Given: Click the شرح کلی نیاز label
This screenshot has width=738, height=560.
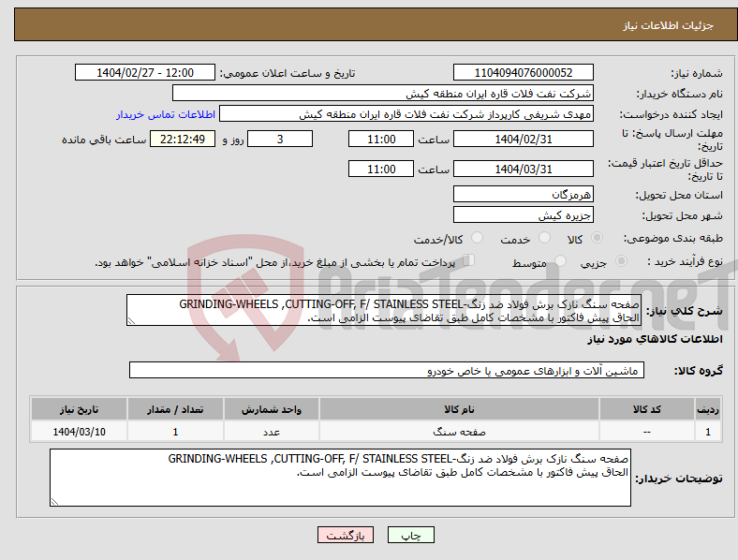Looking at the screenshot, I should (684, 311).
